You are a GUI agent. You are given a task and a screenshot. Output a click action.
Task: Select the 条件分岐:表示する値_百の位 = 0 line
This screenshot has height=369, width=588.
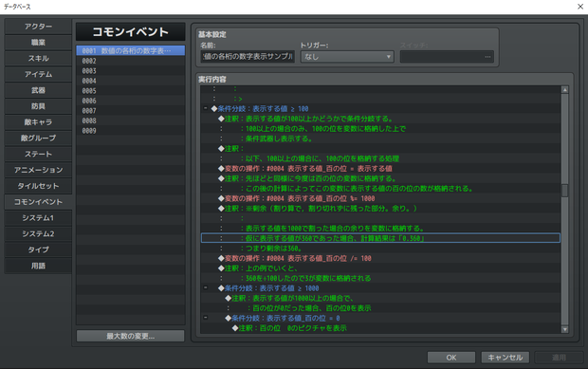[x=380, y=318]
